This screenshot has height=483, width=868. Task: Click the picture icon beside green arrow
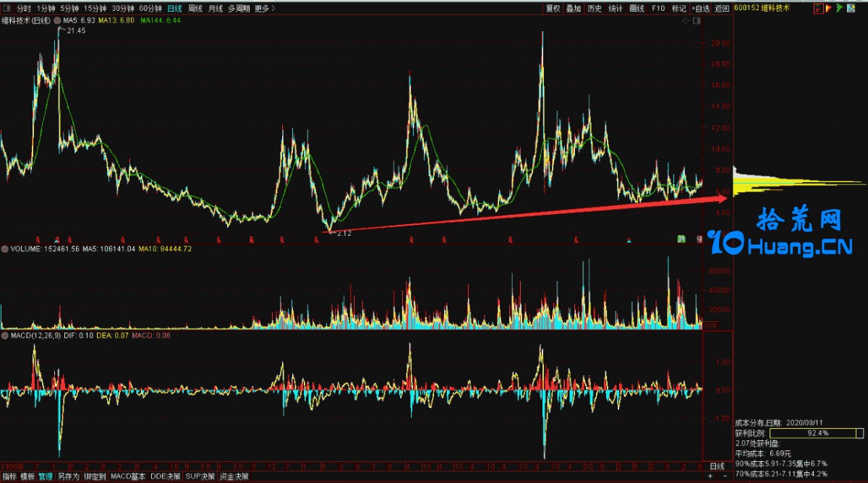852,8
